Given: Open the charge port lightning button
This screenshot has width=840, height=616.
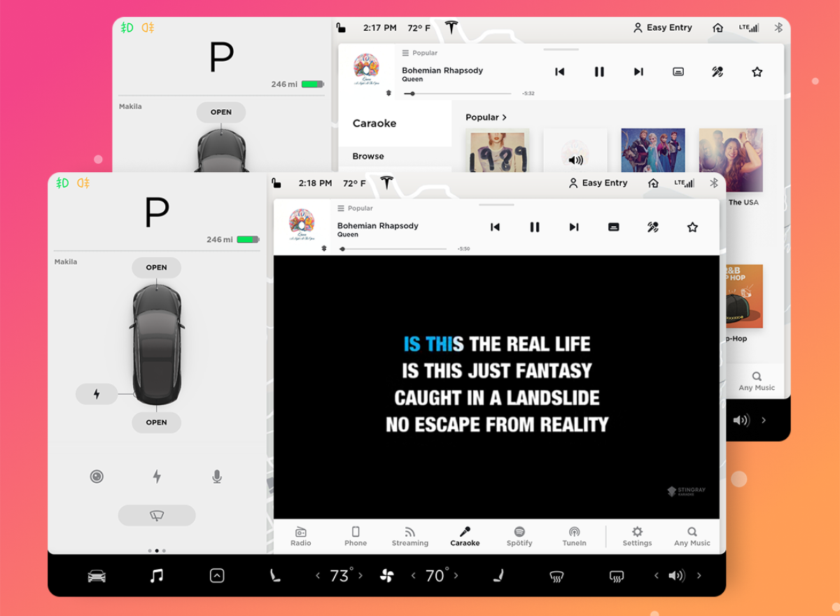Looking at the screenshot, I should [x=97, y=394].
